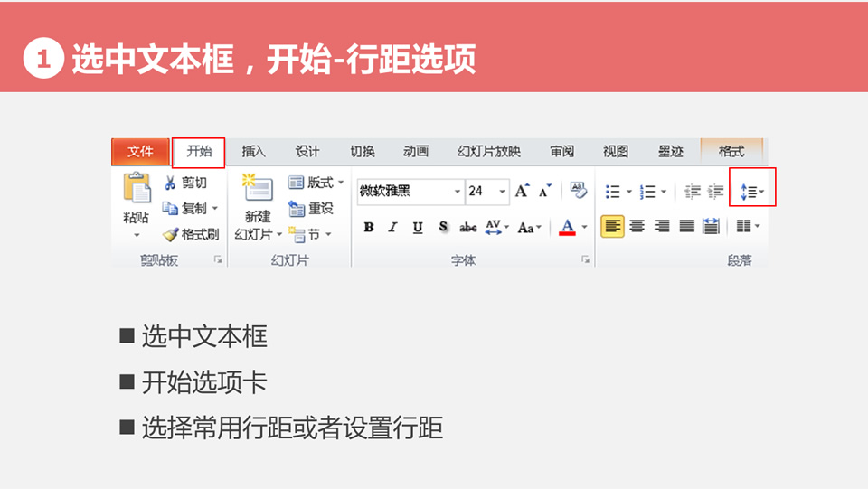Click the clear formatting eraser icon
The height and width of the screenshot is (489, 868).
(579, 191)
